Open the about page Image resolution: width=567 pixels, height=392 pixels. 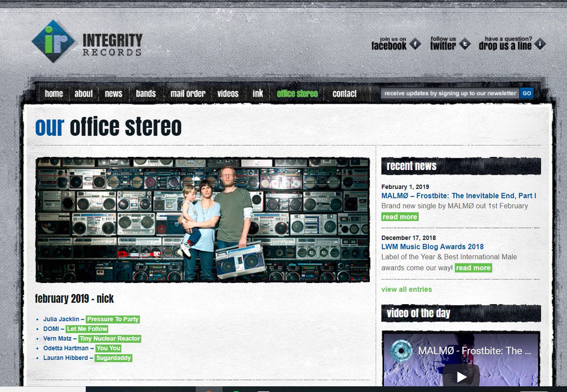pos(84,94)
